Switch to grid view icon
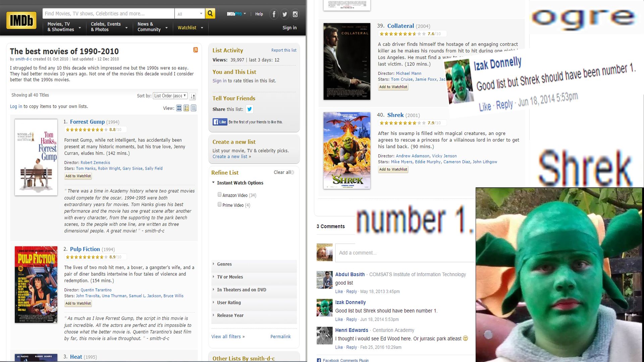The width and height of the screenshot is (644, 362). click(x=179, y=108)
